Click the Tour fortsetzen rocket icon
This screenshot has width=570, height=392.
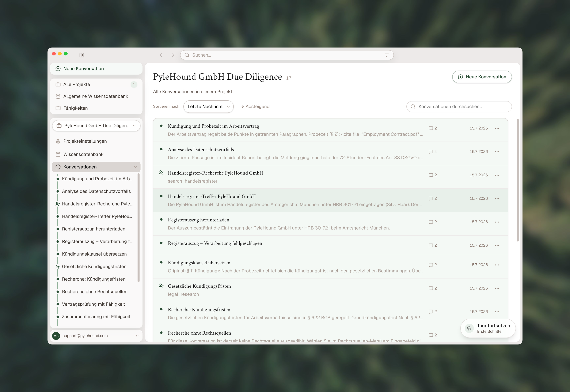[x=469, y=328]
